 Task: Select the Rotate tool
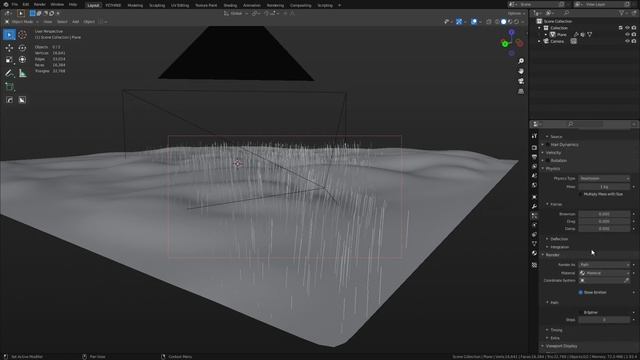coord(22,48)
